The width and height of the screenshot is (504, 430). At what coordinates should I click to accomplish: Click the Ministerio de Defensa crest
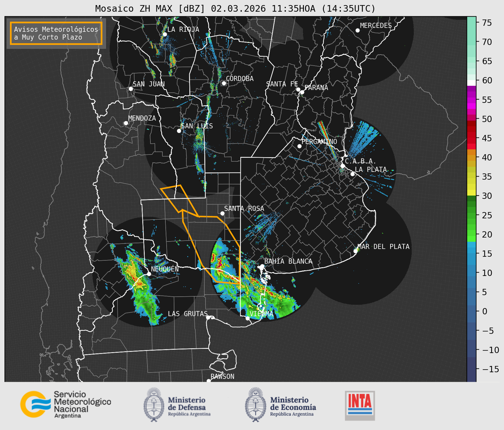pyautogui.click(x=154, y=405)
